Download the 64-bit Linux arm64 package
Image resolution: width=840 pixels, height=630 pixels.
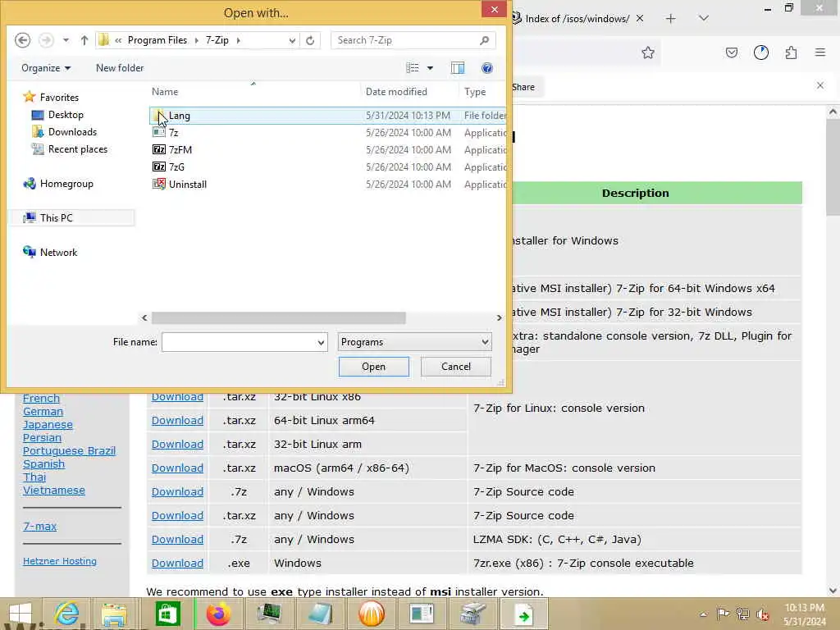click(x=177, y=421)
